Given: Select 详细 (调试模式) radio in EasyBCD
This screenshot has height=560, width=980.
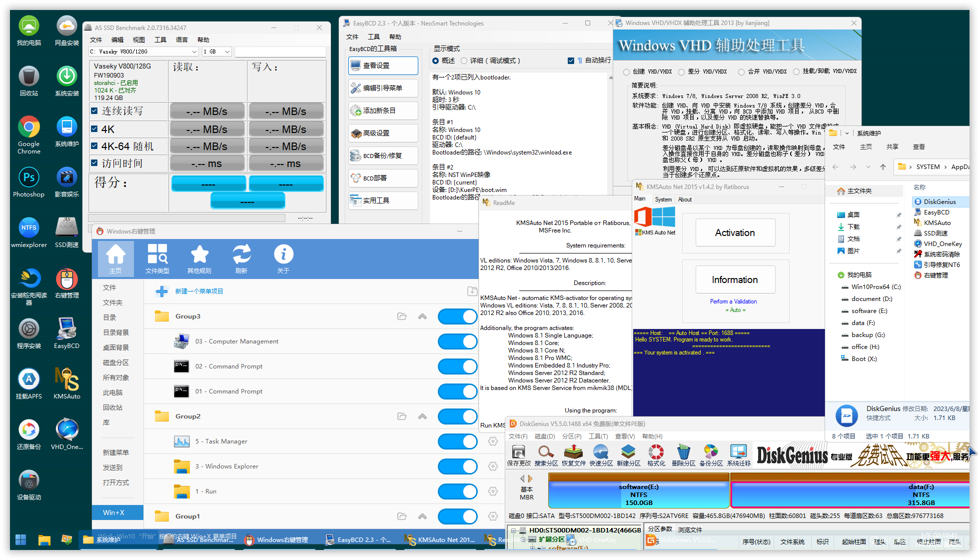Looking at the screenshot, I should point(464,60).
